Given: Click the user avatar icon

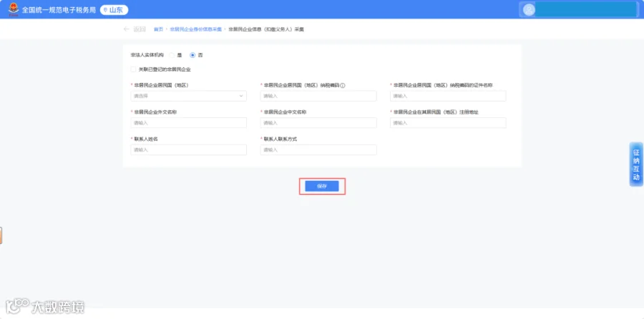Looking at the screenshot, I should point(530,10).
